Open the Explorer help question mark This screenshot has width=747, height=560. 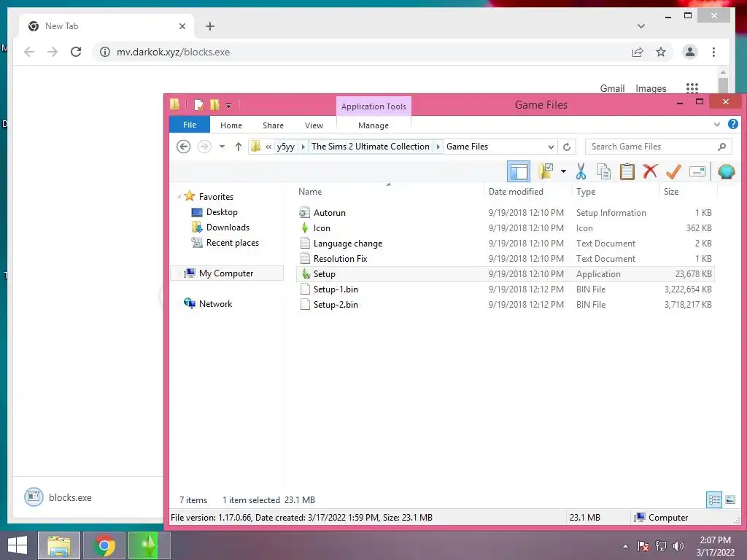point(732,124)
